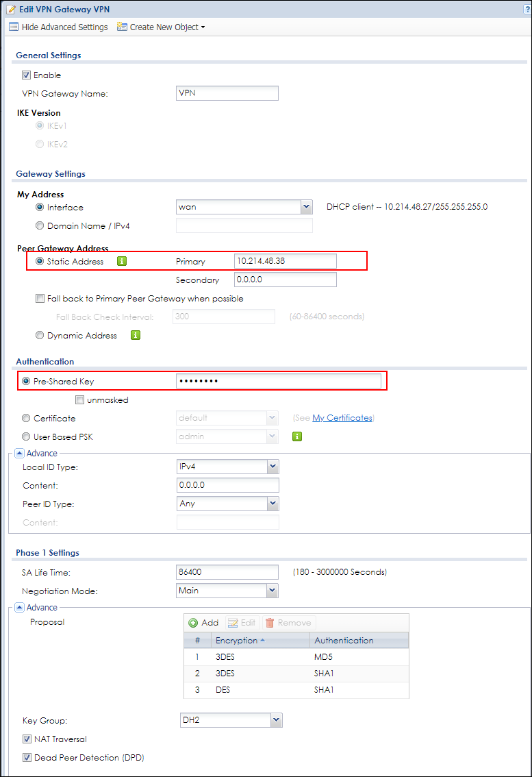532x777 pixels.
Task: Sort proposals by Encryption column header
Action: pos(236,641)
